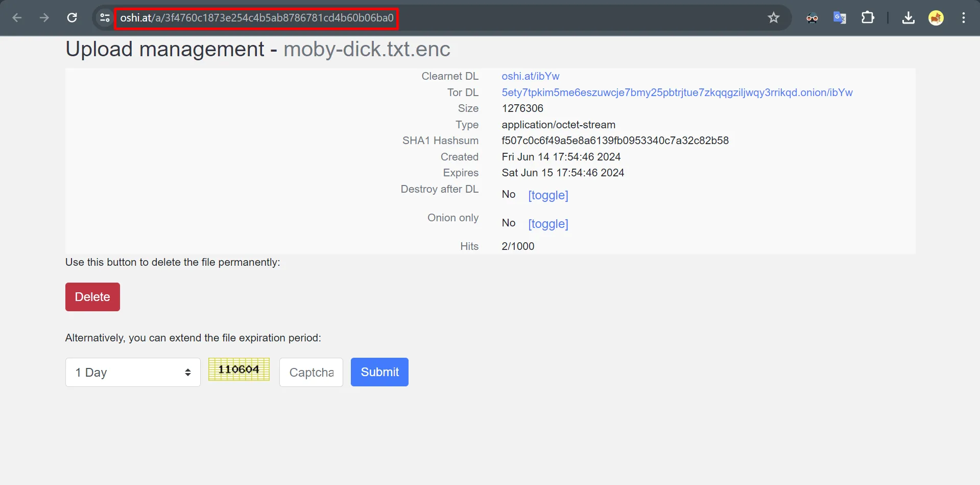This screenshot has height=485, width=980.
Task: Open the oshi.at/ibYw clearnet download link
Action: point(530,76)
